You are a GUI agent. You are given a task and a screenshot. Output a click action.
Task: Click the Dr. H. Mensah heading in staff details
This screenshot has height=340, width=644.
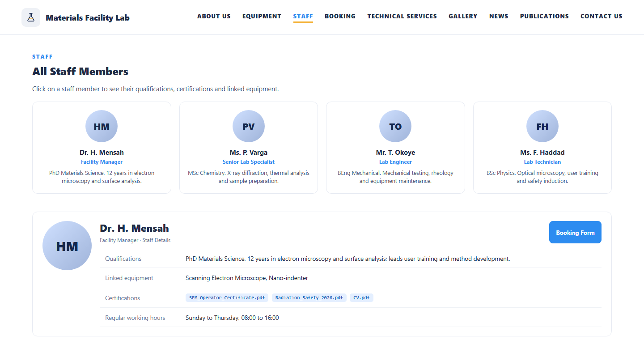point(135,228)
